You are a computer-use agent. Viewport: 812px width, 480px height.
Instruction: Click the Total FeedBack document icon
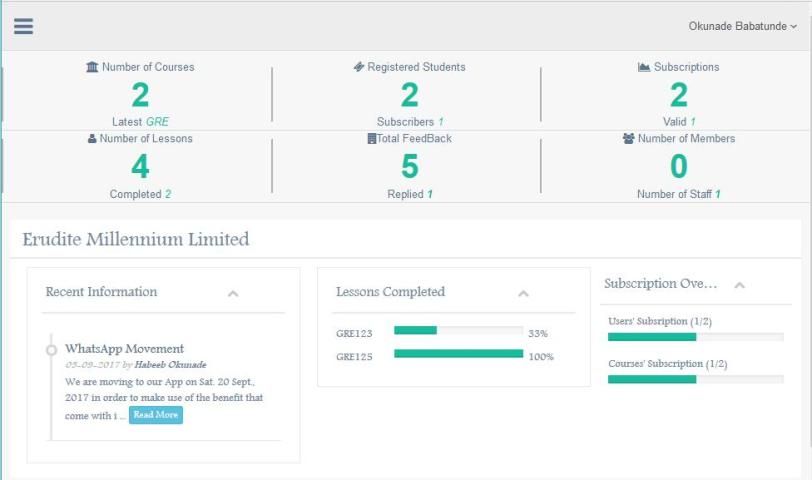click(371, 139)
